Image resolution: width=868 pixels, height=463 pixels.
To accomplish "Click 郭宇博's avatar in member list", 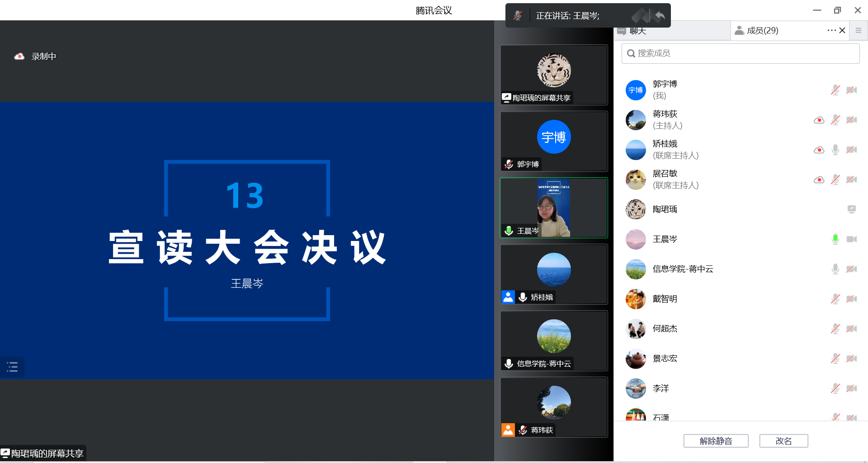I will [x=636, y=90].
